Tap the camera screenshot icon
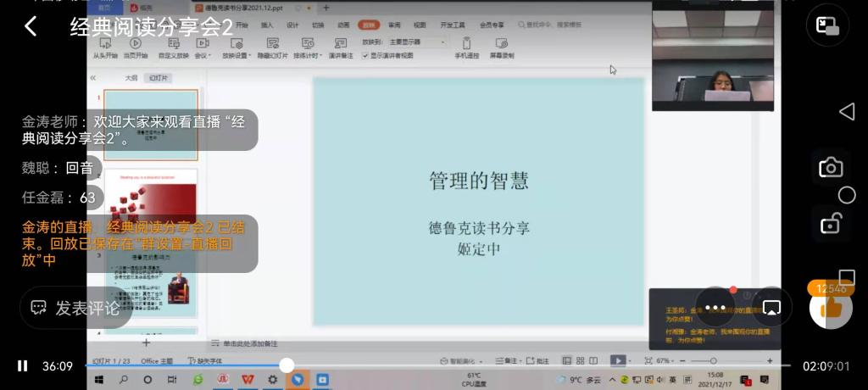 click(x=830, y=168)
